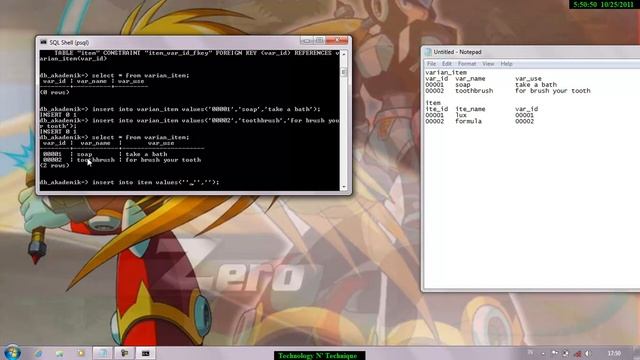Click '(0 rows)' text in SQL Shell
The width and height of the screenshot is (640, 360).
(54, 93)
